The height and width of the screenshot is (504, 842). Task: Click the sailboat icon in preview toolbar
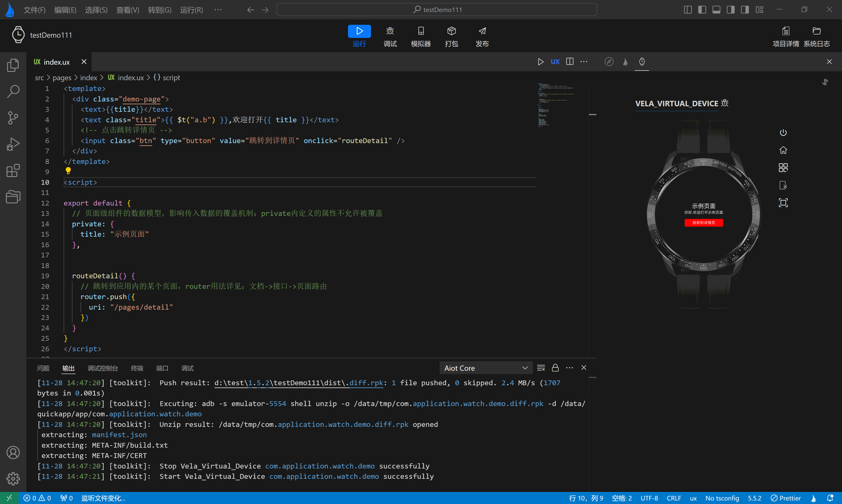point(625,62)
